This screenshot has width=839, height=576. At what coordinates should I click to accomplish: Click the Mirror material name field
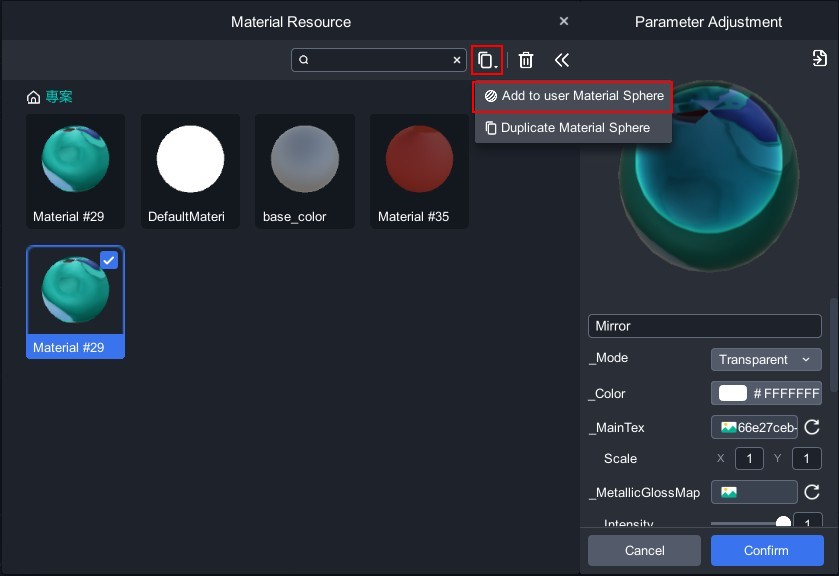click(x=704, y=326)
